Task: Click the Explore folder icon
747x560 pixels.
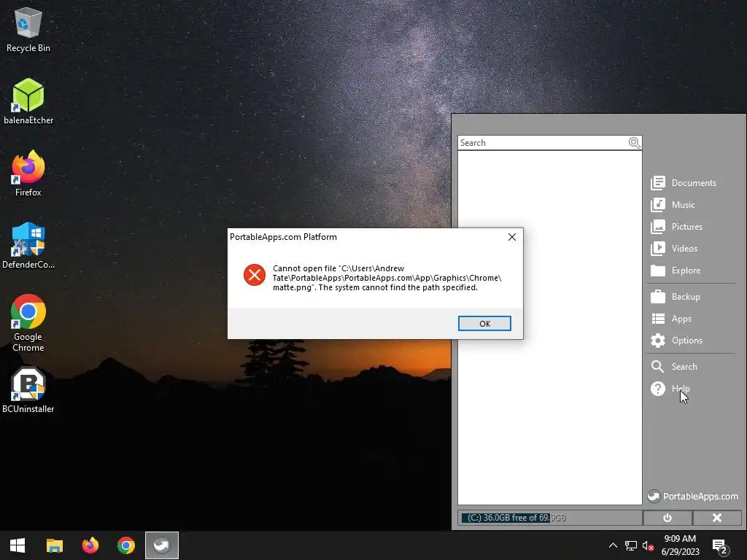Action: pyautogui.click(x=658, y=271)
